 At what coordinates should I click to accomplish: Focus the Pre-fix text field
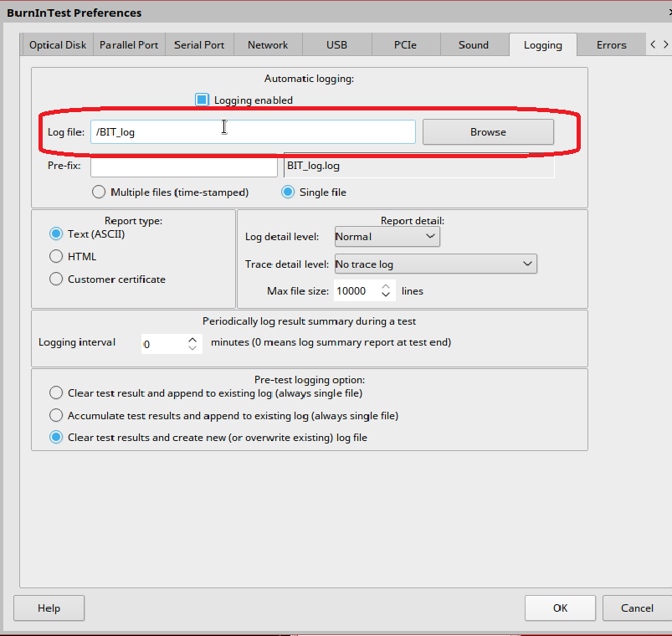(184, 166)
